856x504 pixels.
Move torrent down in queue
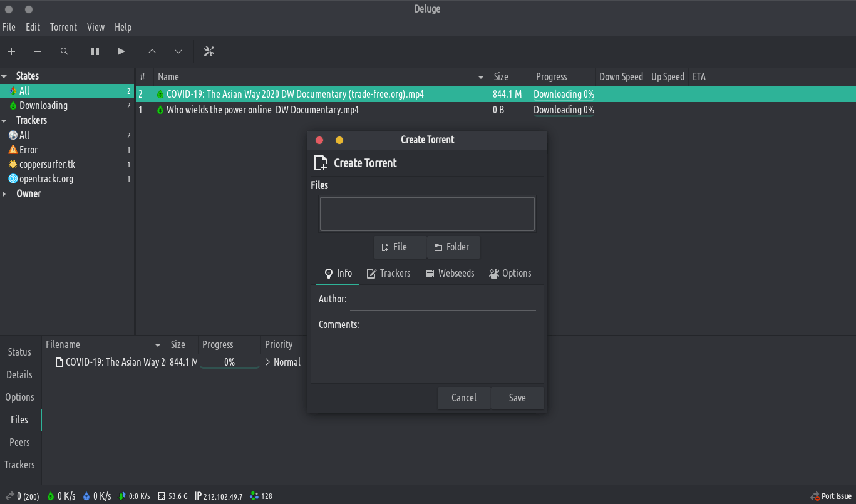pyautogui.click(x=178, y=51)
